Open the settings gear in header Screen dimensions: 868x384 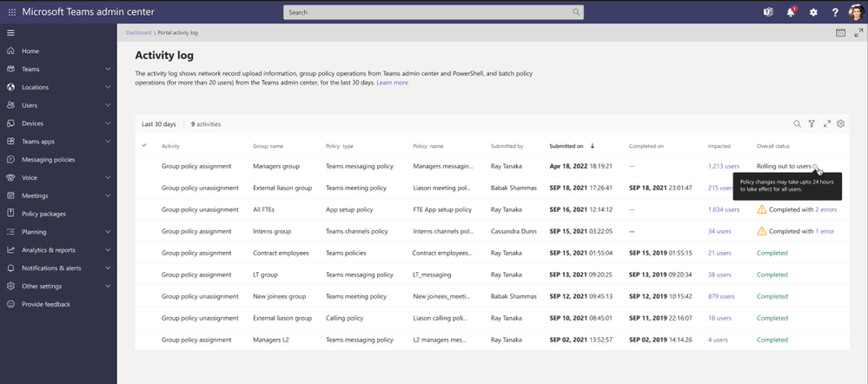pyautogui.click(x=813, y=12)
